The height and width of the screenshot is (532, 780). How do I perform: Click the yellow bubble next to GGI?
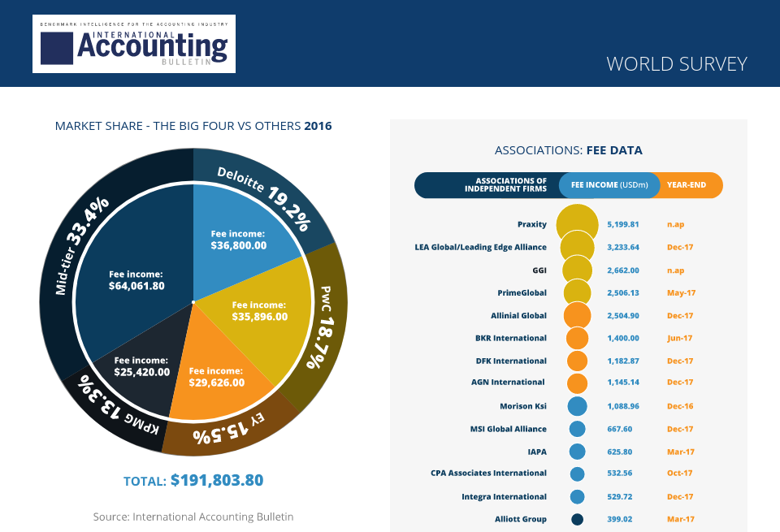point(577,270)
